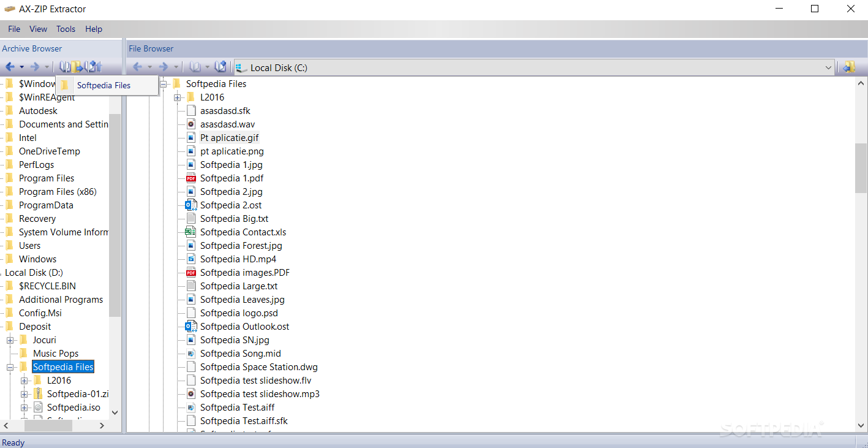
Task: Click the AX-ZIP Extractor title bar app icon
Action: pos(10,9)
